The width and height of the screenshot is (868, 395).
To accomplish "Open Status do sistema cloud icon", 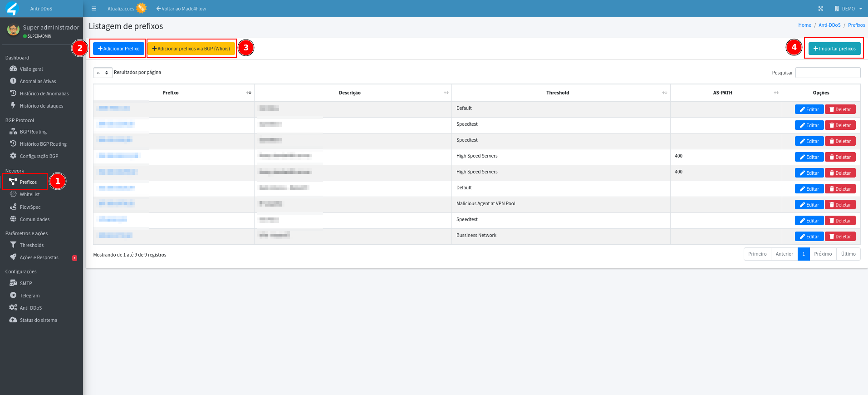I will [x=13, y=320].
